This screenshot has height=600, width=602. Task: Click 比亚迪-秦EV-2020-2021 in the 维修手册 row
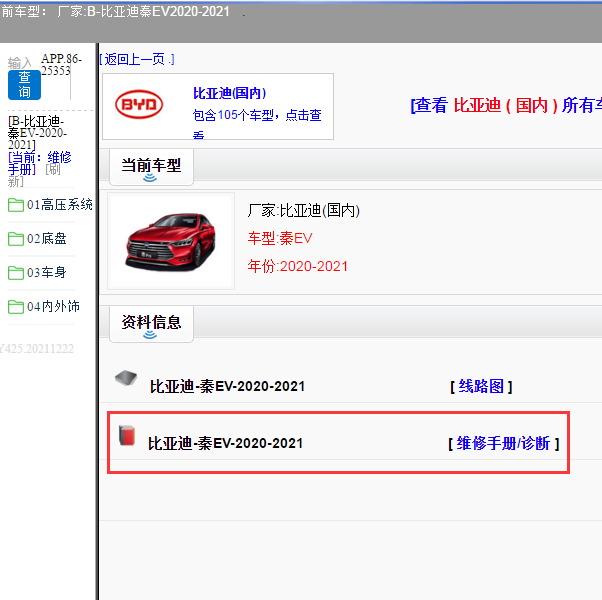(225, 444)
